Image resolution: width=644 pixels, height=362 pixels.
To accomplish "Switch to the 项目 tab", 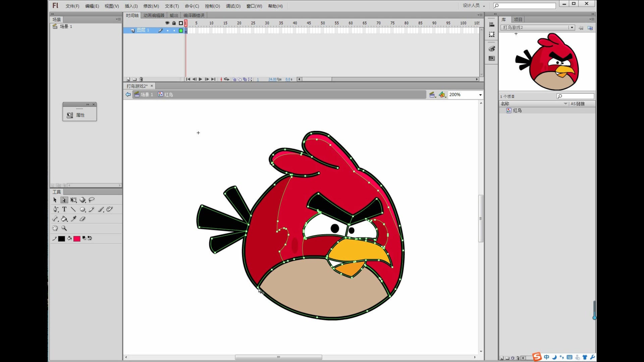I will [x=518, y=19].
